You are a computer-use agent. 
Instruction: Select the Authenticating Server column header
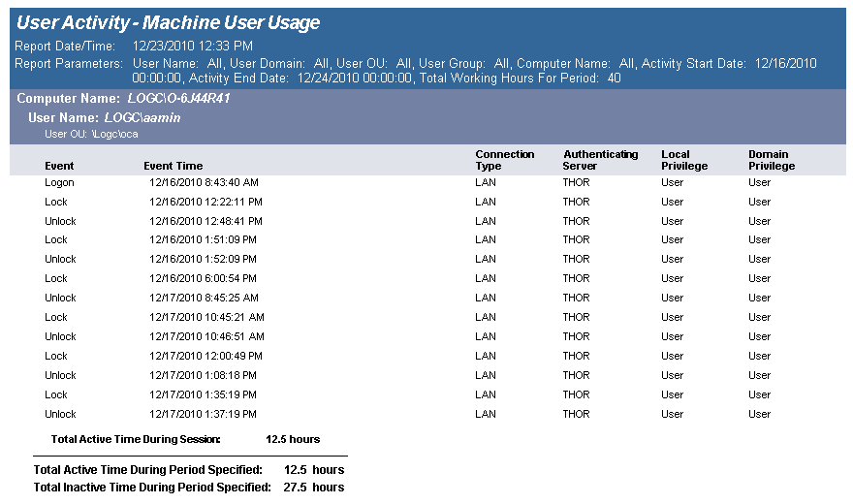(x=600, y=160)
